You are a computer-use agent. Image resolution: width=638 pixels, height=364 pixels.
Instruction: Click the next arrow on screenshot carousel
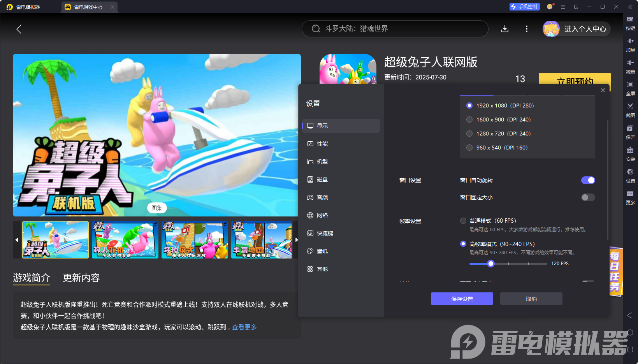click(x=297, y=240)
